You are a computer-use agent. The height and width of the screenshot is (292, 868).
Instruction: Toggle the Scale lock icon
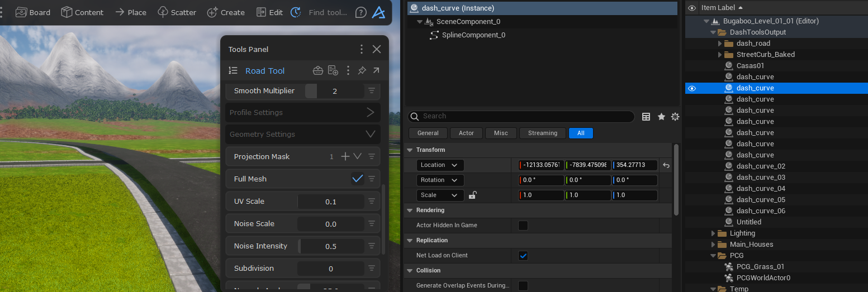coord(472,195)
